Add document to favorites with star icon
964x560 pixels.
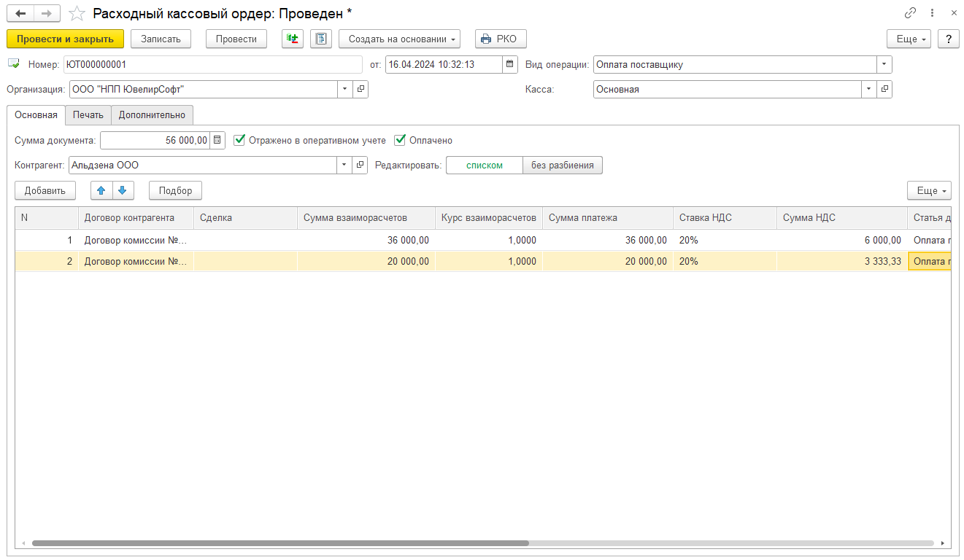pos(77,13)
